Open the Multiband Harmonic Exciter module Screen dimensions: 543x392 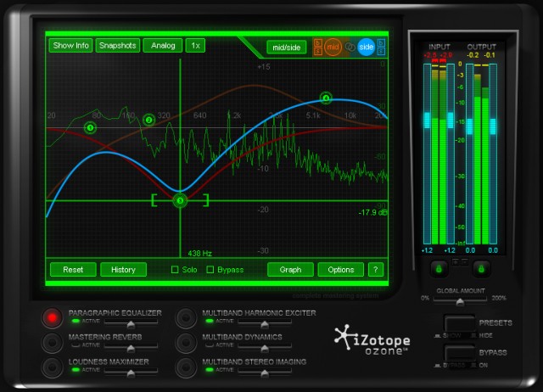point(185,317)
